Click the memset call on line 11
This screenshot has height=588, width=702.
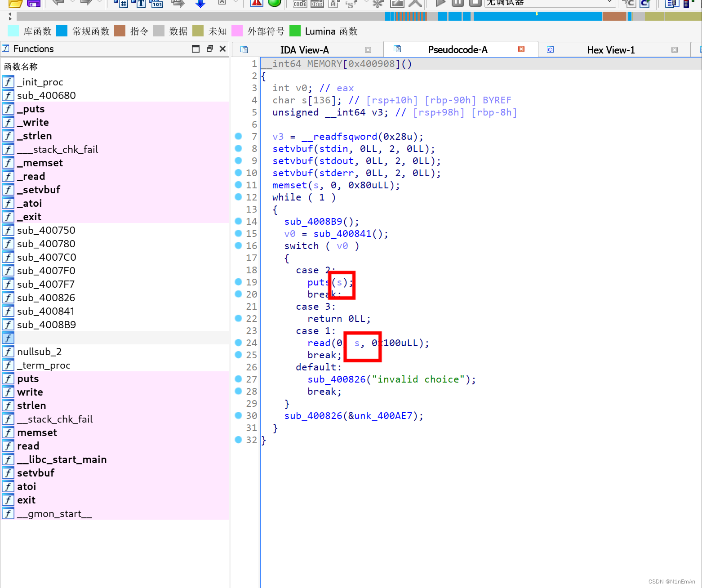pos(289,185)
